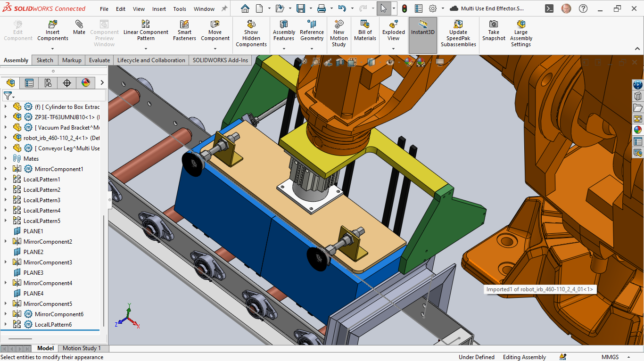Open Appearances task pane color ball

click(x=638, y=130)
